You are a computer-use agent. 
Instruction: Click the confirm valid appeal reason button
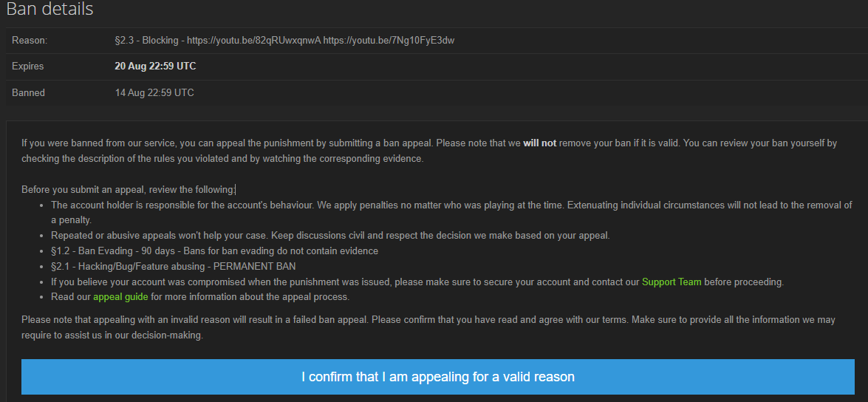click(x=438, y=377)
